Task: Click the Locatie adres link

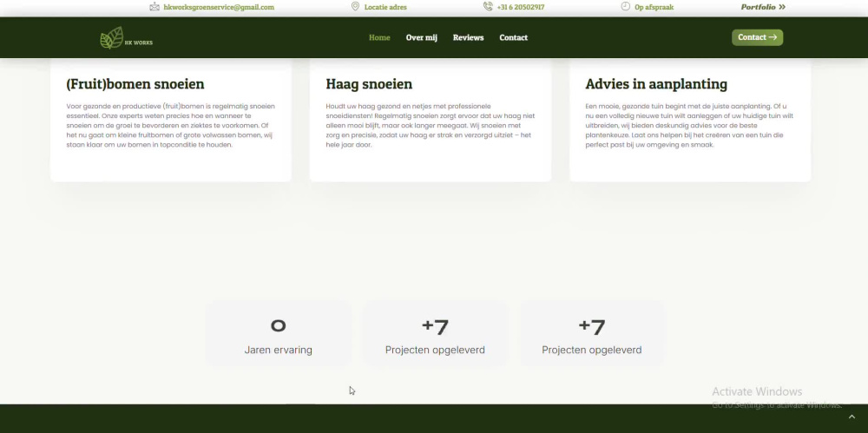Action: (x=385, y=7)
